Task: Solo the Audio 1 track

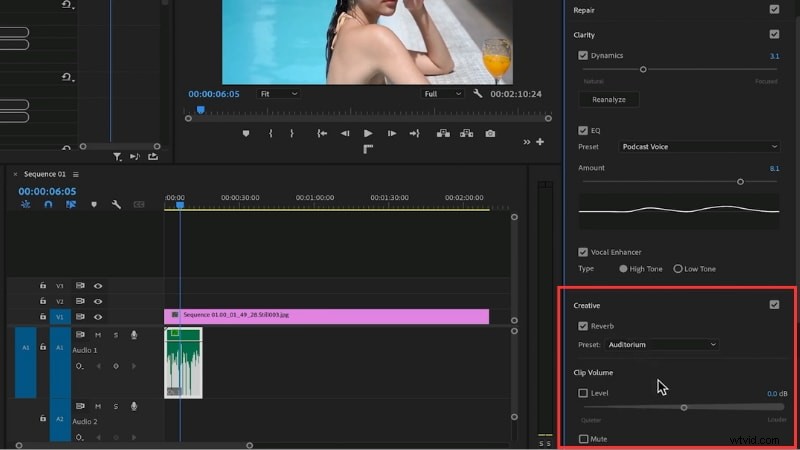Action: (116, 335)
